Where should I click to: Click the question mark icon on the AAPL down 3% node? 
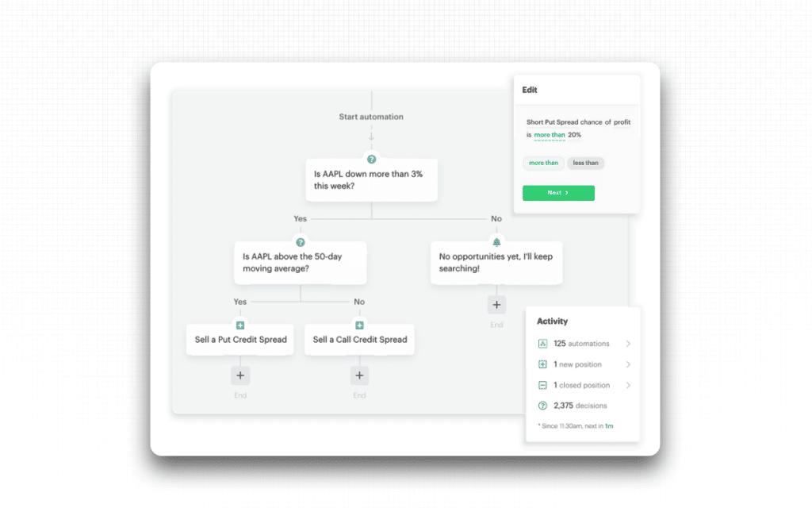click(x=371, y=159)
